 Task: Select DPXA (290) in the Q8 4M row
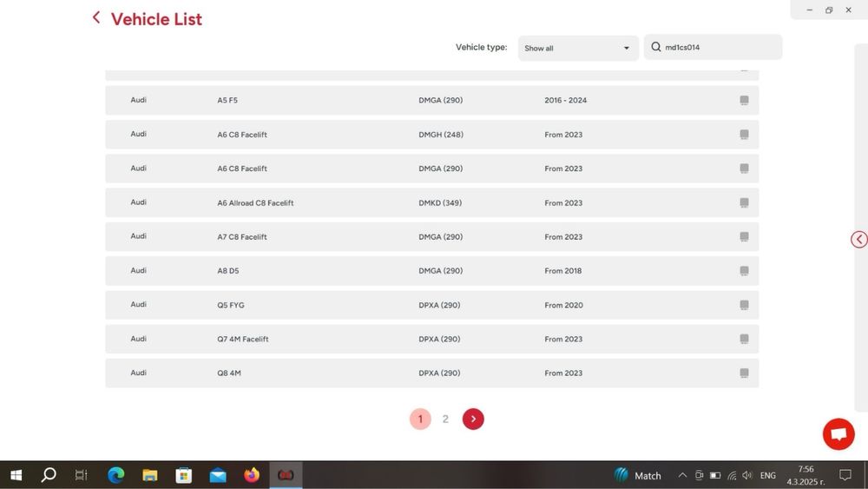click(439, 373)
